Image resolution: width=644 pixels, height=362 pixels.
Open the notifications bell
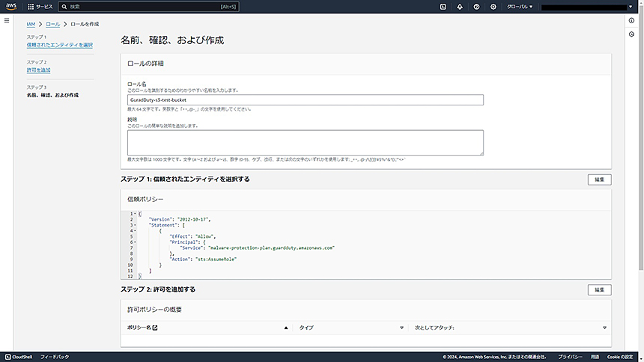tap(460, 7)
